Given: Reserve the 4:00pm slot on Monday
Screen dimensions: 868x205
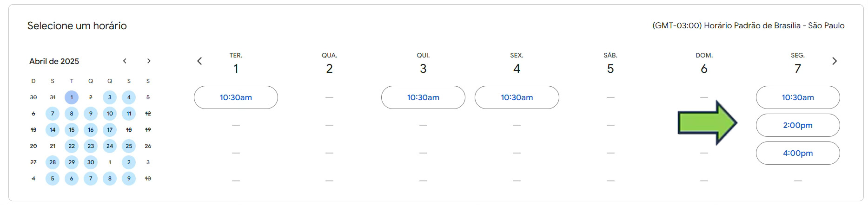Looking at the screenshot, I should [798, 153].
